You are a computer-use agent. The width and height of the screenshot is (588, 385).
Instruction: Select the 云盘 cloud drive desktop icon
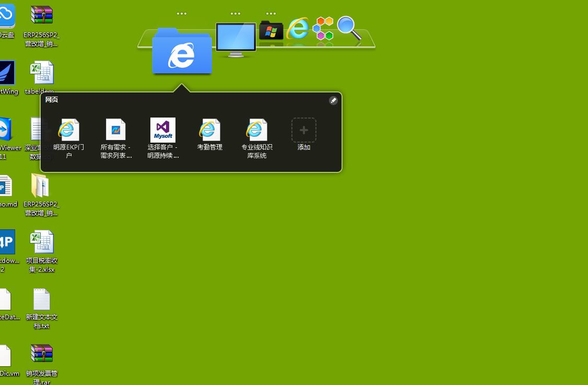click(x=7, y=22)
